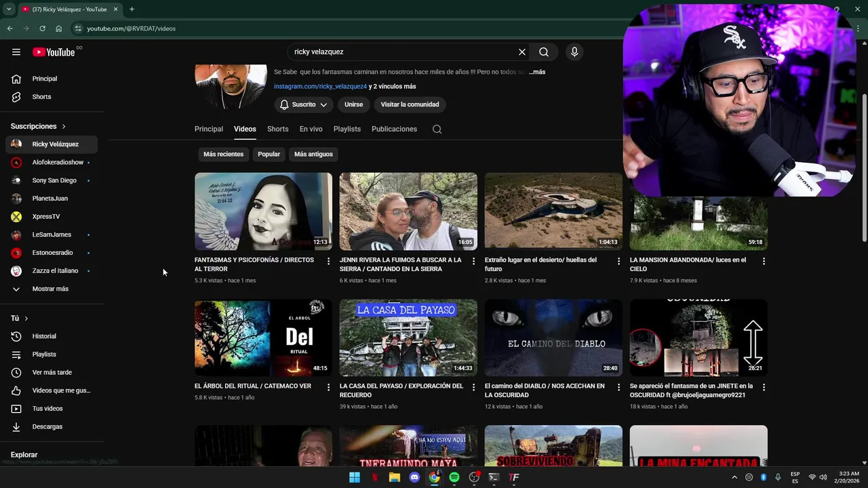Image resolution: width=868 pixels, height=488 pixels.
Task: Open Playlists in the sidebar
Action: coord(52,354)
